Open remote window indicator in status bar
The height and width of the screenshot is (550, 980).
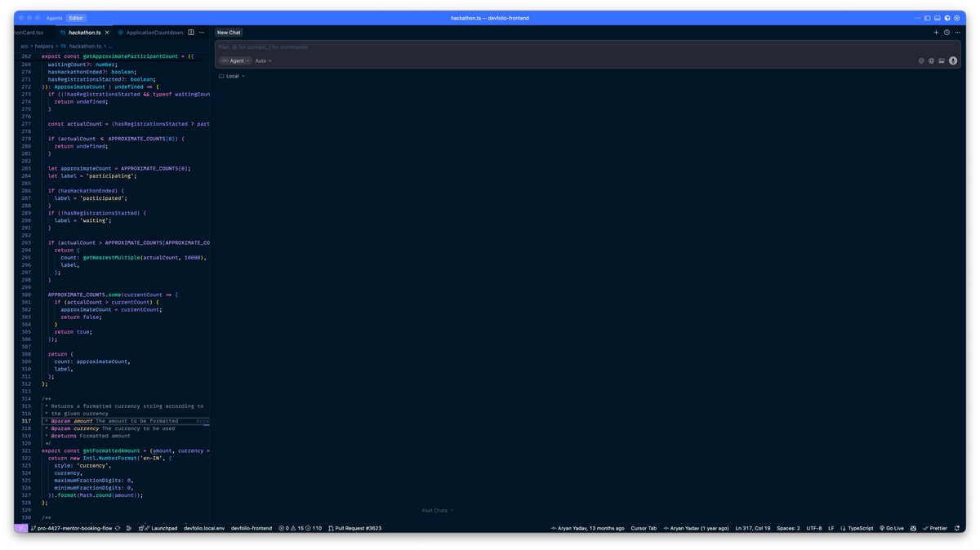coord(21,528)
